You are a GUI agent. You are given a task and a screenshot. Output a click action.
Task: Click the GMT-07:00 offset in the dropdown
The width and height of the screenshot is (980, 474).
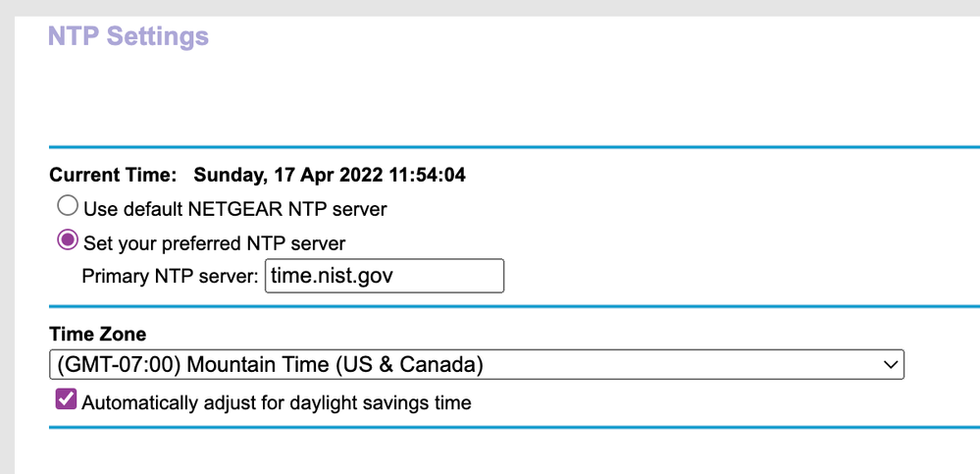(x=116, y=365)
